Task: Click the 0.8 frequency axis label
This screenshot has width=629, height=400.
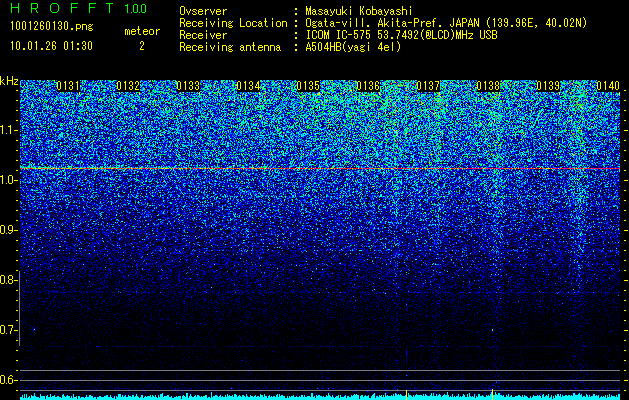Action: coord(8,280)
